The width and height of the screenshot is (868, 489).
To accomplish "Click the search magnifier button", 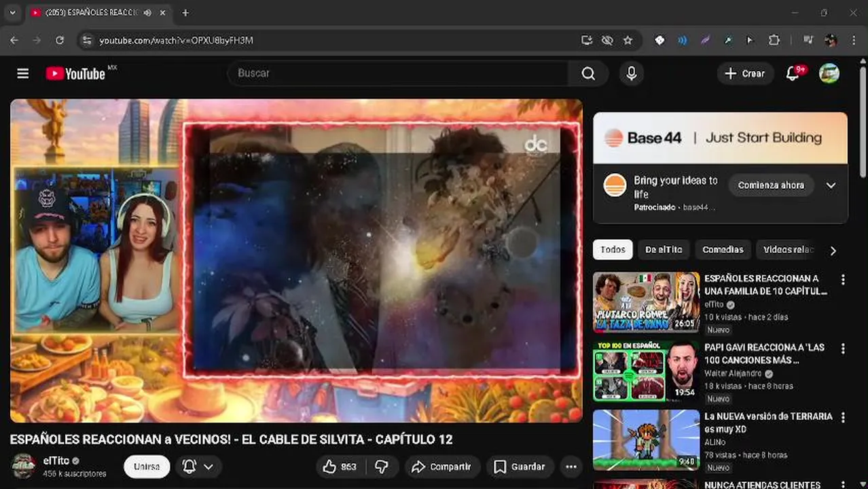I will [588, 73].
